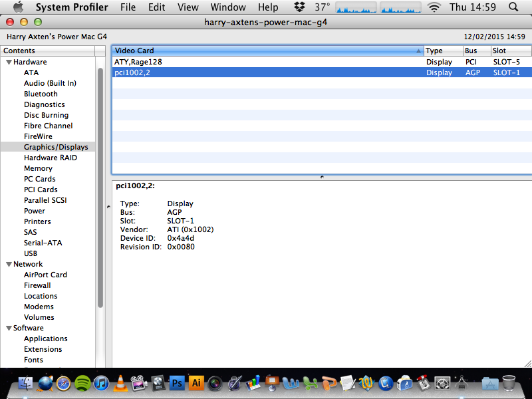The width and height of the screenshot is (532, 399).
Task: Open Microsoft PowerPoint from the dock
Action: tap(329, 384)
